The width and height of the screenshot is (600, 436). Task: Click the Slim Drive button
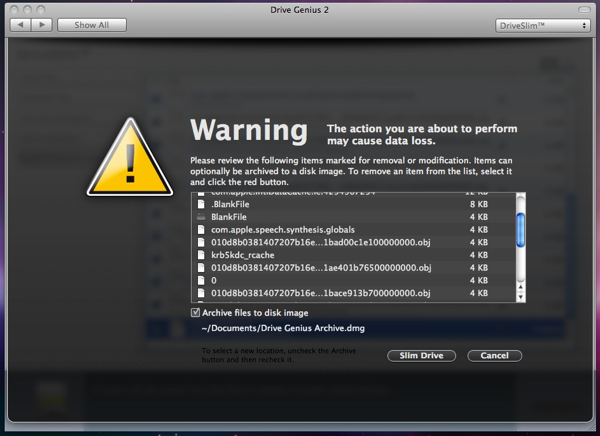421,356
